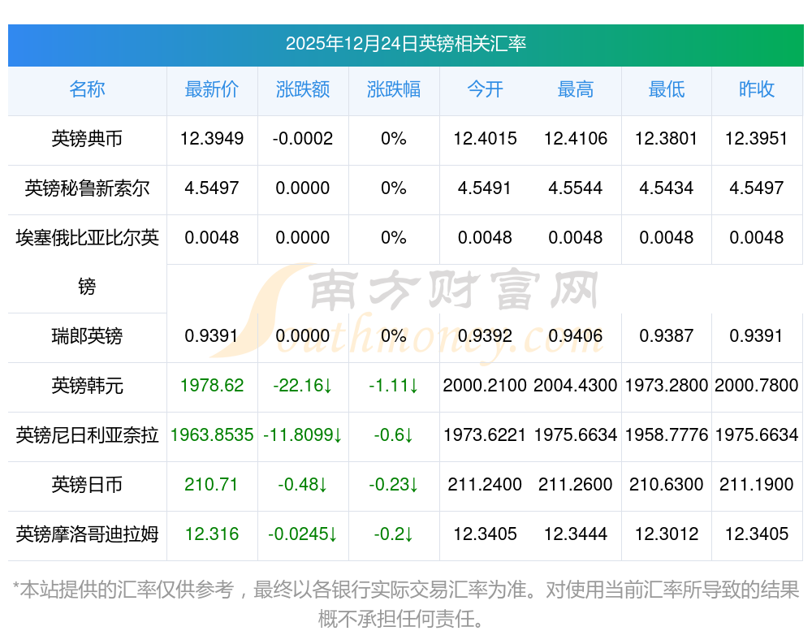Image resolution: width=812 pixels, height=644 pixels.
Task: Click the percent change -0.6↓
Action: click(x=394, y=435)
